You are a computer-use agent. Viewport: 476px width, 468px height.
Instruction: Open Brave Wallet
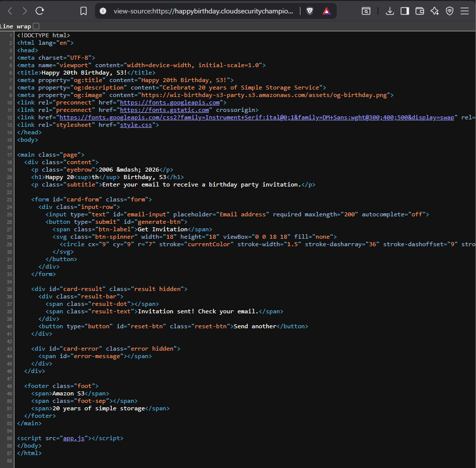420,11
